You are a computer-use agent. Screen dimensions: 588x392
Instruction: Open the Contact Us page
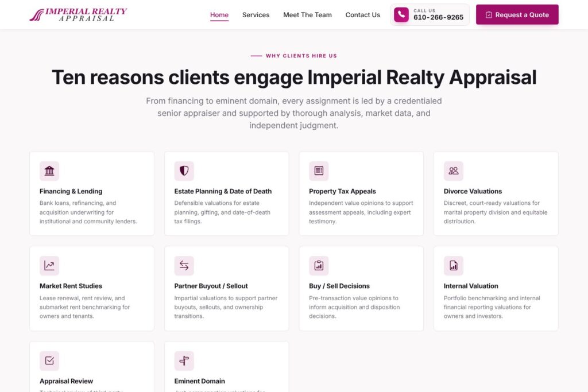coord(363,15)
